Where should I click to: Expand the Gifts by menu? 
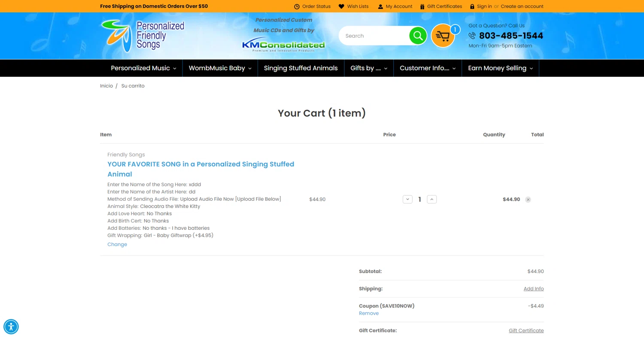(x=369, y=68)
